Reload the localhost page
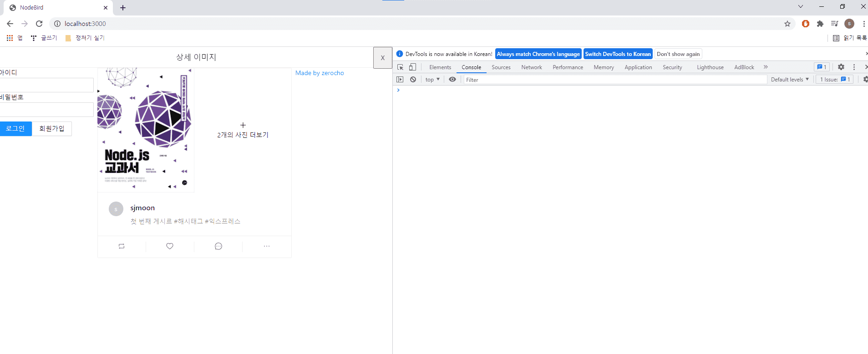This screenshot has width=868, height=354. pyautogui.click(x=39, y=24)
